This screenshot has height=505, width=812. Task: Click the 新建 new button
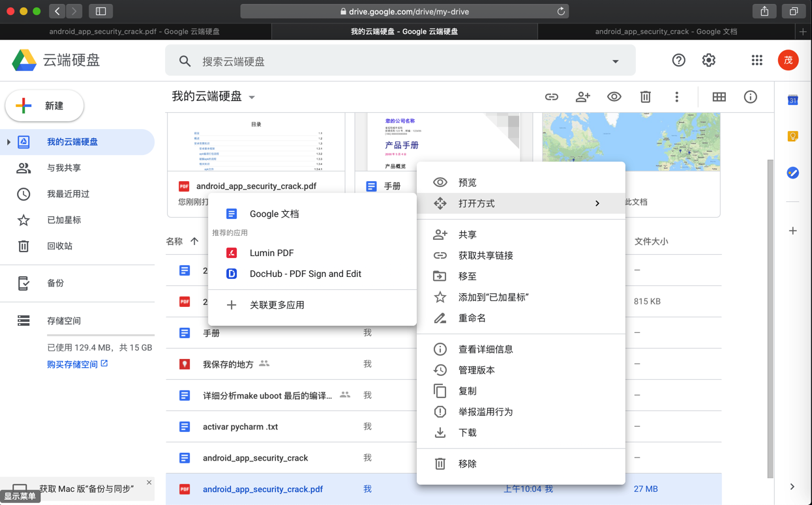tap(44, 106)
